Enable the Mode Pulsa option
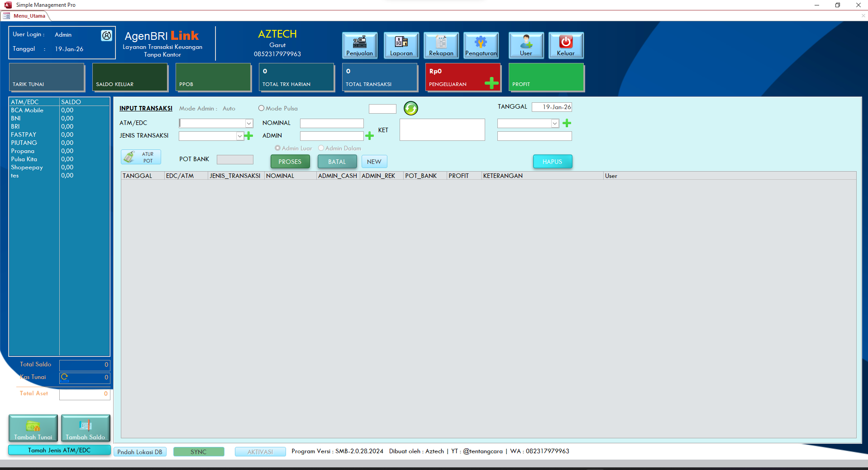868x470 pixels. 262,108
